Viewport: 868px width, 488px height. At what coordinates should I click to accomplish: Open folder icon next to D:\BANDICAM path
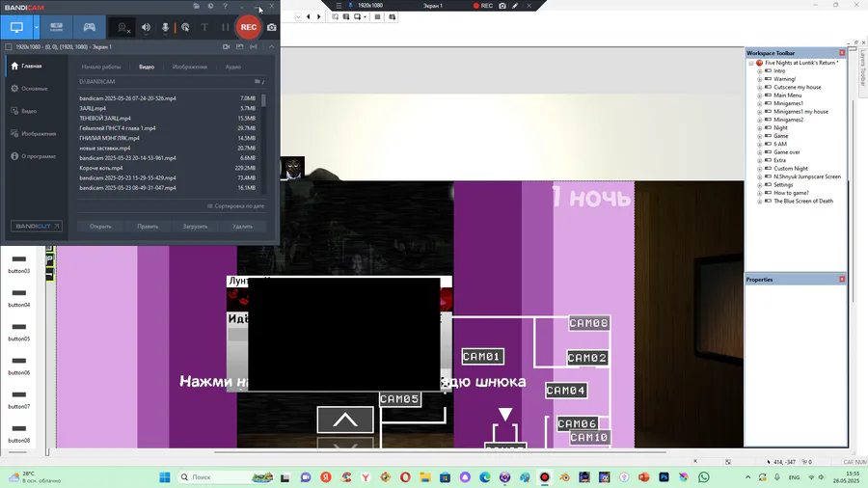pos(258,81)
